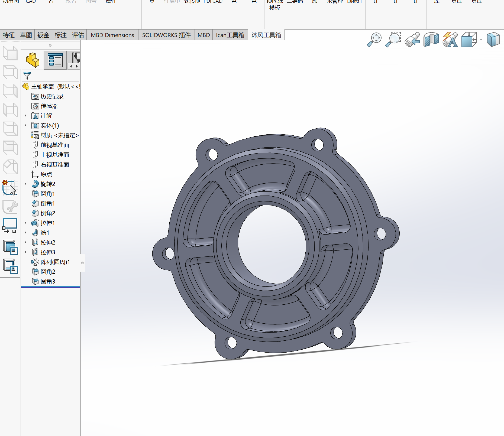Screen dimensions: 504x436
Task: Select 材质 <未指定> material item
Action: [x=55, y=135]
